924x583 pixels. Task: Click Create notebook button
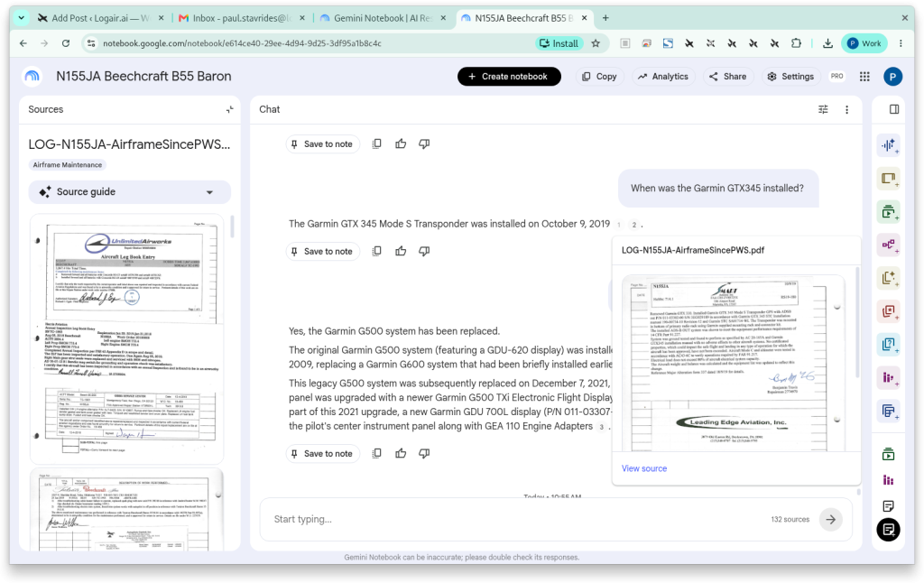tap(509, 76)
